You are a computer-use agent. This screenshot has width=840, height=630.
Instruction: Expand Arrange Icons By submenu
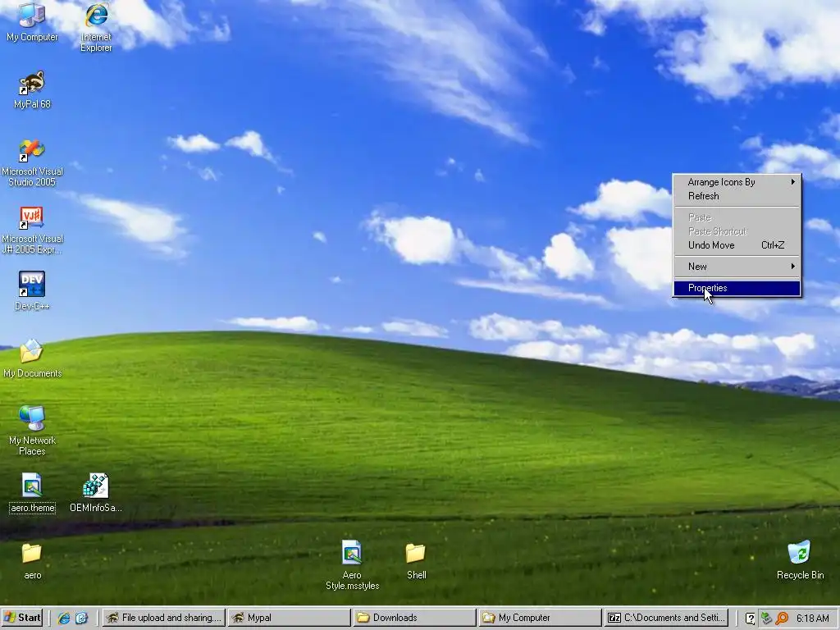click(737, 182)
